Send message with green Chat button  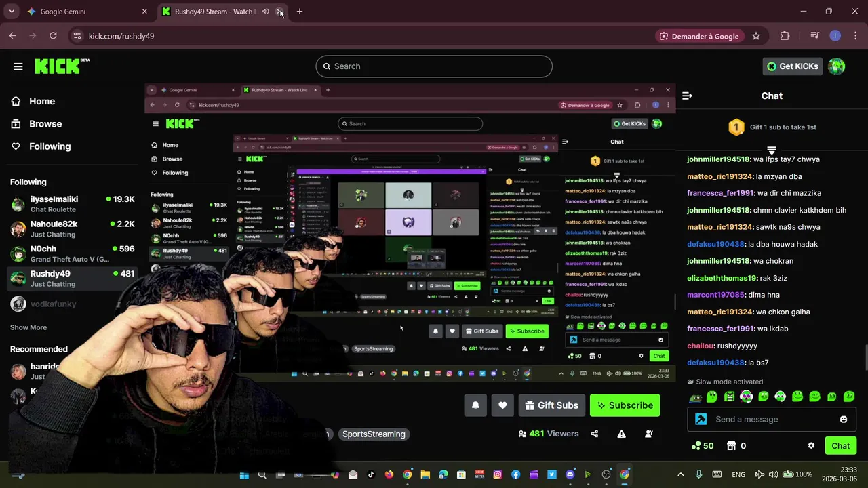(840, 445)
